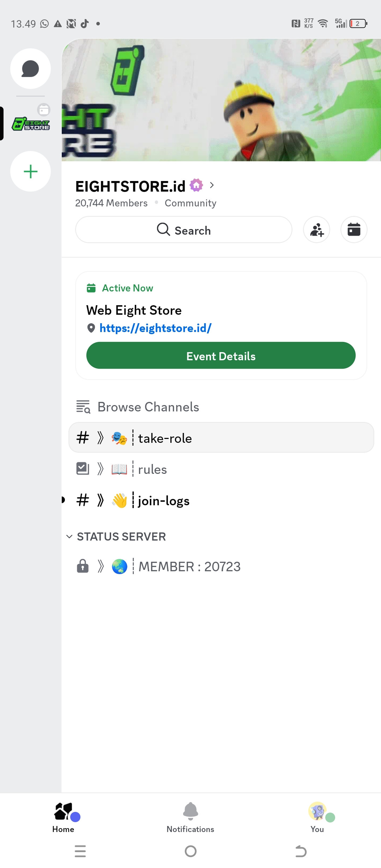Select the Eight Store server icon

[31, 124]
